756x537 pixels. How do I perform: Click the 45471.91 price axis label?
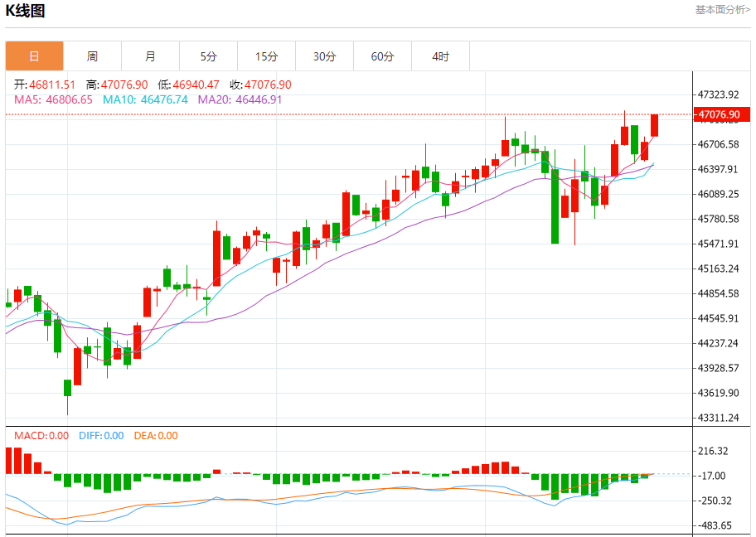click(719, 244)
